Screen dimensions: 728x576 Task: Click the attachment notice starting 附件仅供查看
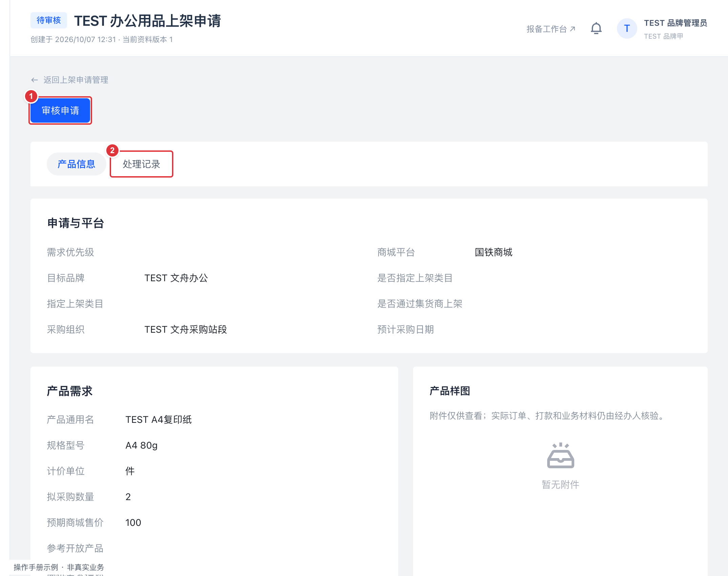(x=548, y=416)
